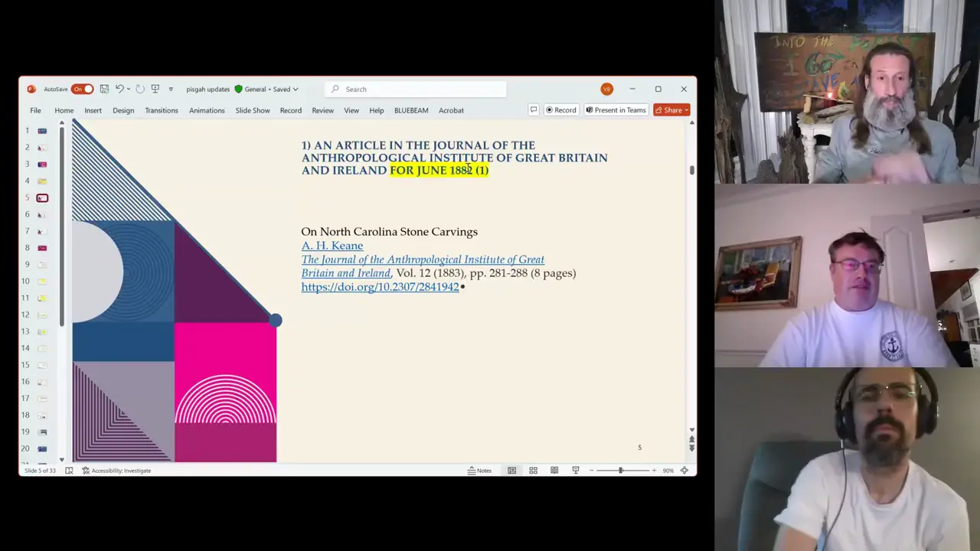
Task: Open the File menu
Action: 35,110
